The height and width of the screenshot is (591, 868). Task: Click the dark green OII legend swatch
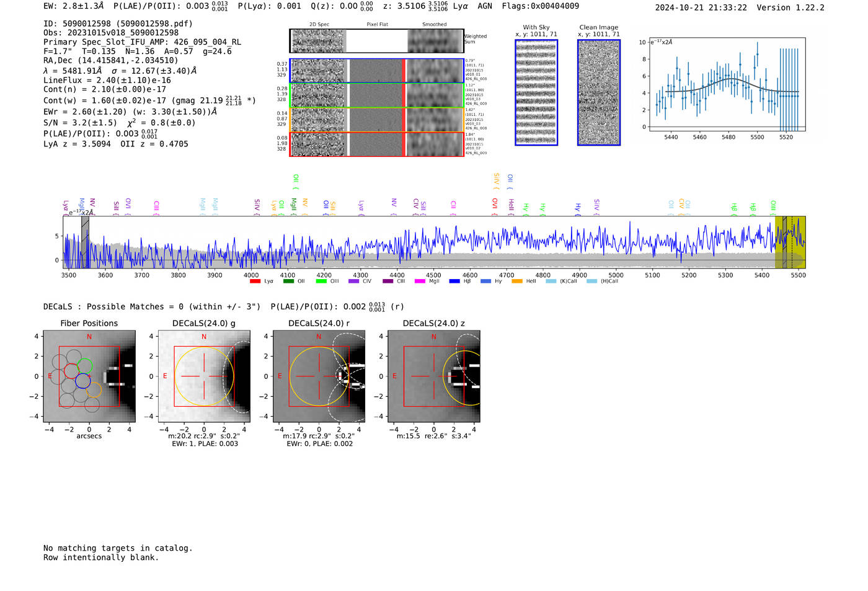[x=288, y=282]
